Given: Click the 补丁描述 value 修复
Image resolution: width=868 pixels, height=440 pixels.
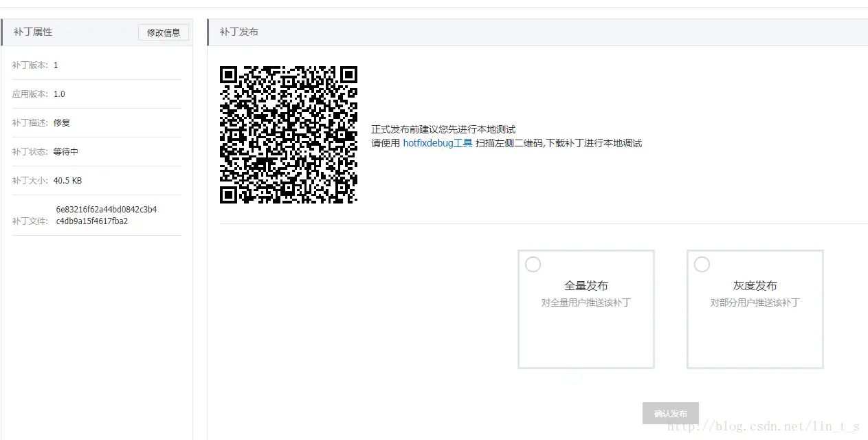Looking at the screenshot, I should (62, 123).
